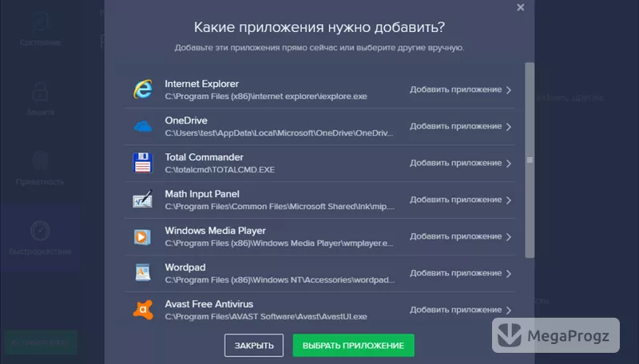The width and height of the screenshot is (639, 364).
Task: Click the ЗАКРЫТЬ button
Action: pos(254,346)
